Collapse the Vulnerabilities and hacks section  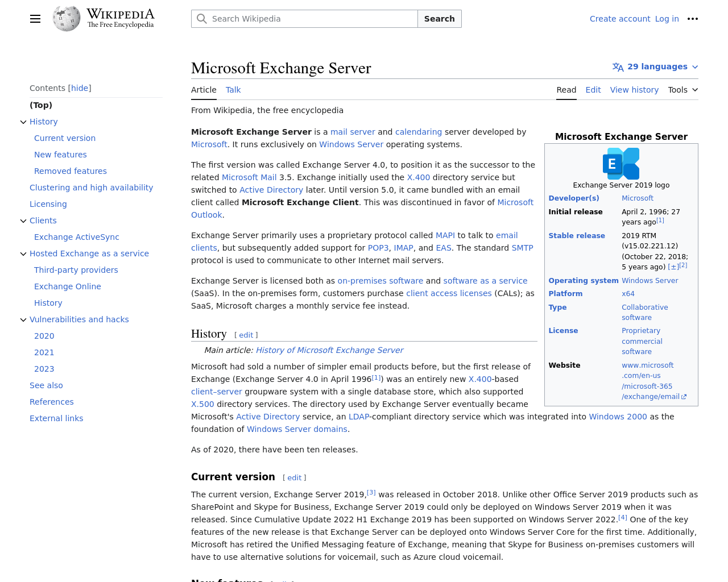23,320
